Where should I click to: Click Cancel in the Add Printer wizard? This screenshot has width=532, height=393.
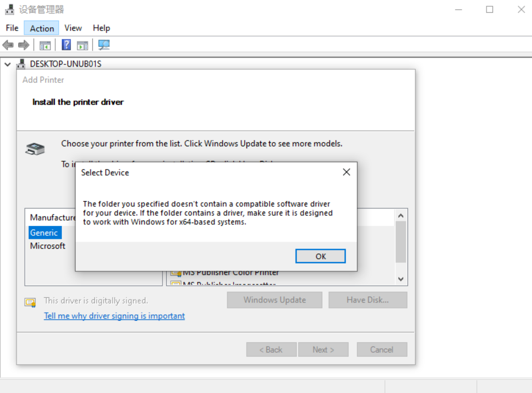tap(382, 349)
